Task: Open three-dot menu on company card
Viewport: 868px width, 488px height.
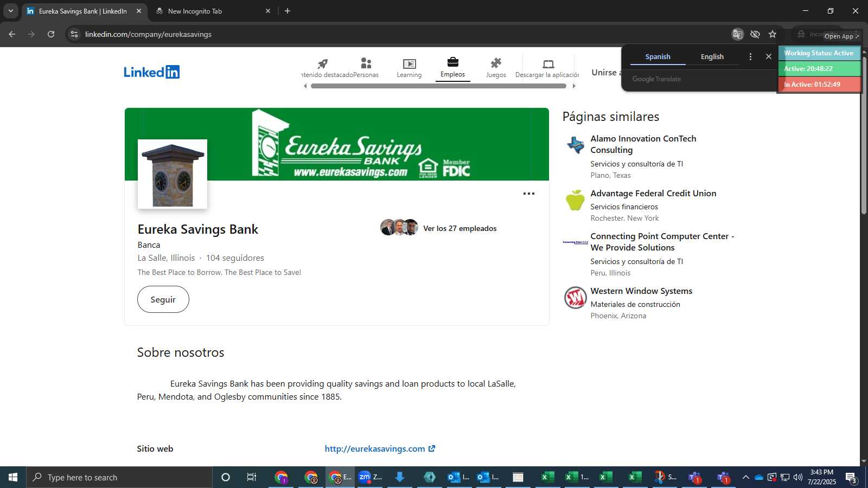Action: (x=529, y=194)
